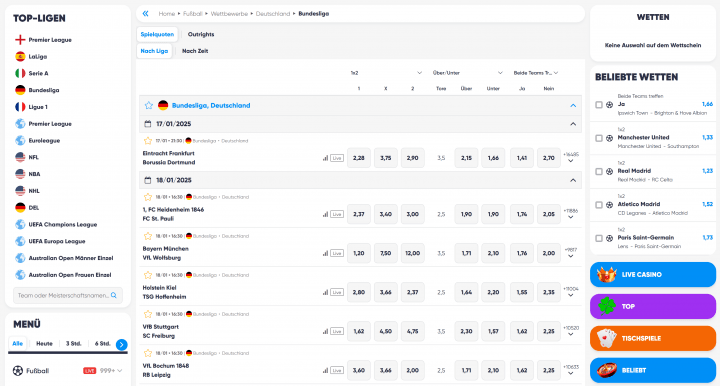Collapse the 17/01/2025 date section
The height and width of the screenshot is (386, 720).
(573, 124)
